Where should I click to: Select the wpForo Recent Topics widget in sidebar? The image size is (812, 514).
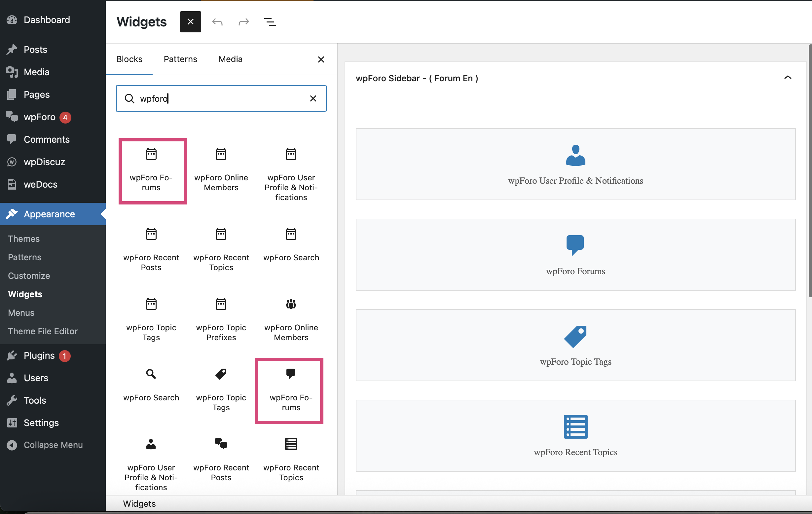pyautogui.click(x=575, y=435)
